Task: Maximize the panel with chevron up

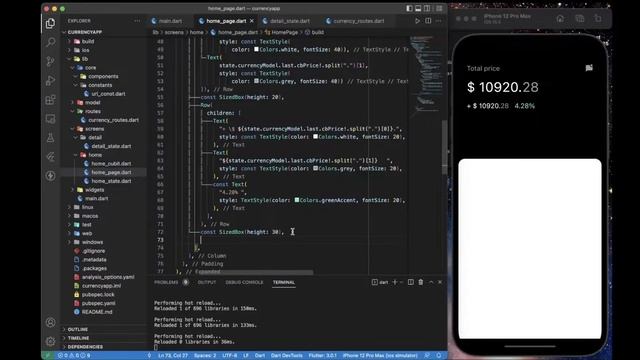Action: (x=431, y=282)
